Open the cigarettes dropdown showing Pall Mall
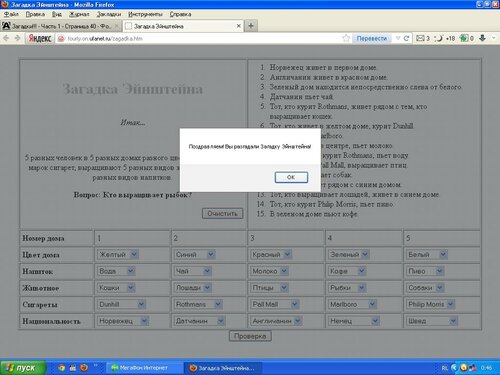500x375 pixels. point(275,304)
